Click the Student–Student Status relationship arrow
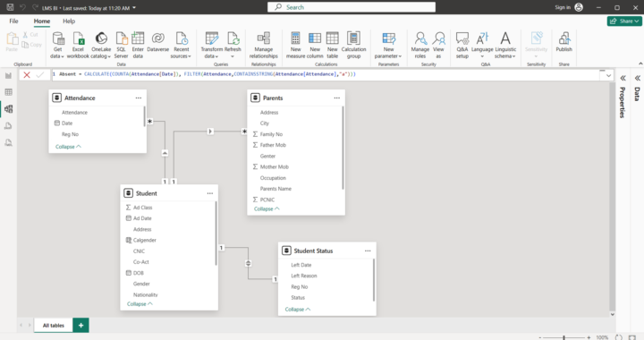 click(248, 263)
